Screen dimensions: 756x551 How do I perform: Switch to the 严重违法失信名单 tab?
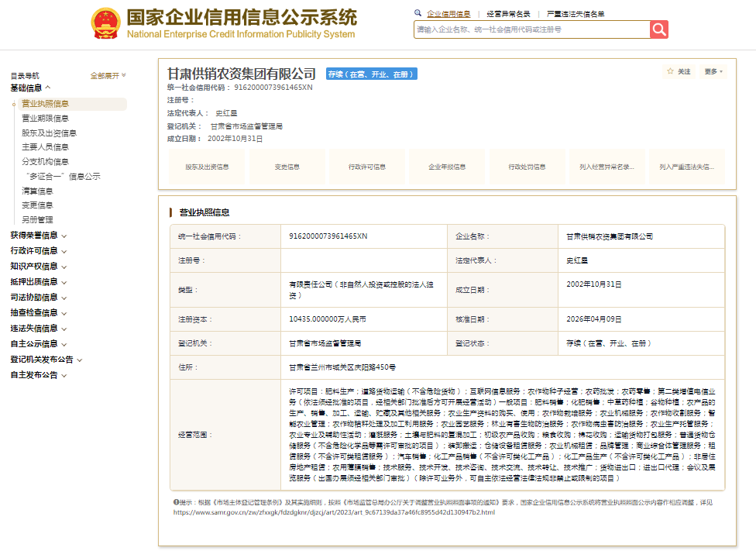point(576,14)
